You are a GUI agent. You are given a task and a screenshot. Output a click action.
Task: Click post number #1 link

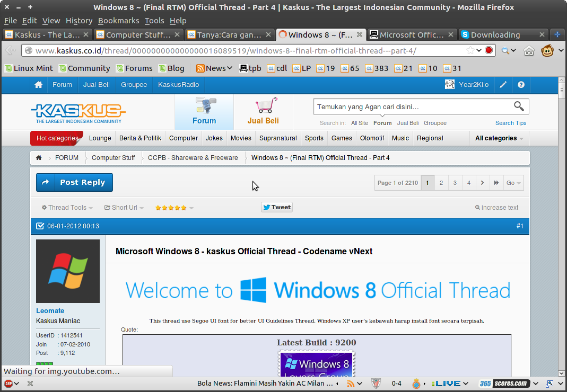tap(520, 226)
